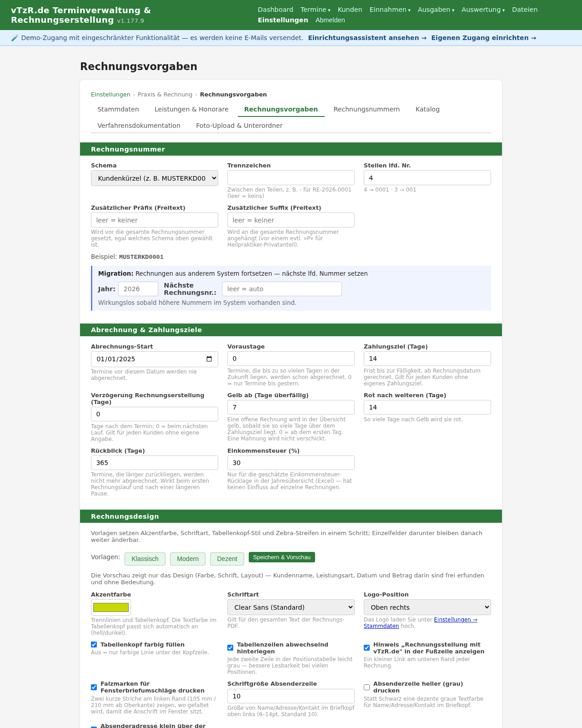Screen dimensions: 582x728
Task: Open Einstellungen → Stammdaten link
Action: click(x=421, y=623)
